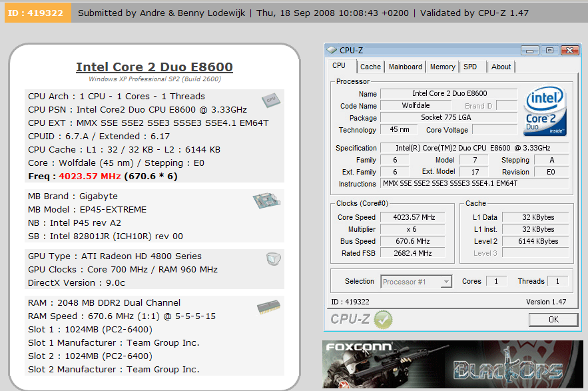Click the MB Model : EP45-EXTREME line
The width and height of the screenshot is (588, 391).
point(87,209)
